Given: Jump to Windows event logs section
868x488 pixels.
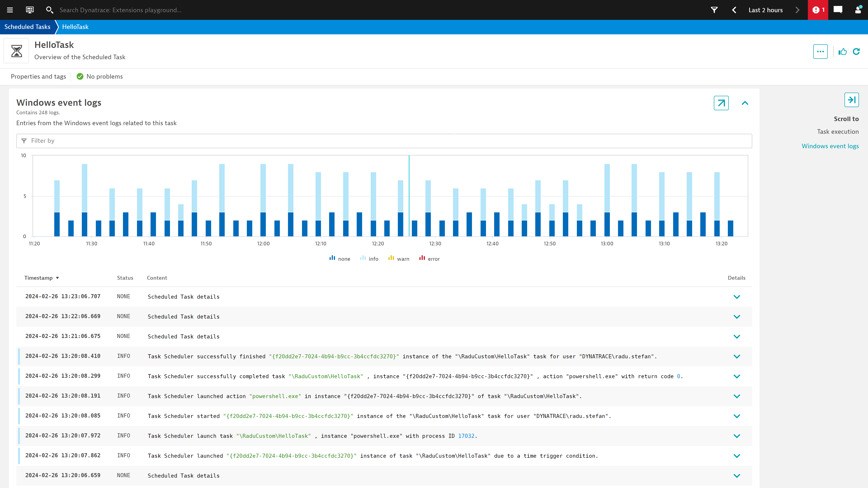Looking at the screenshot, I should [x=830, y=146].
